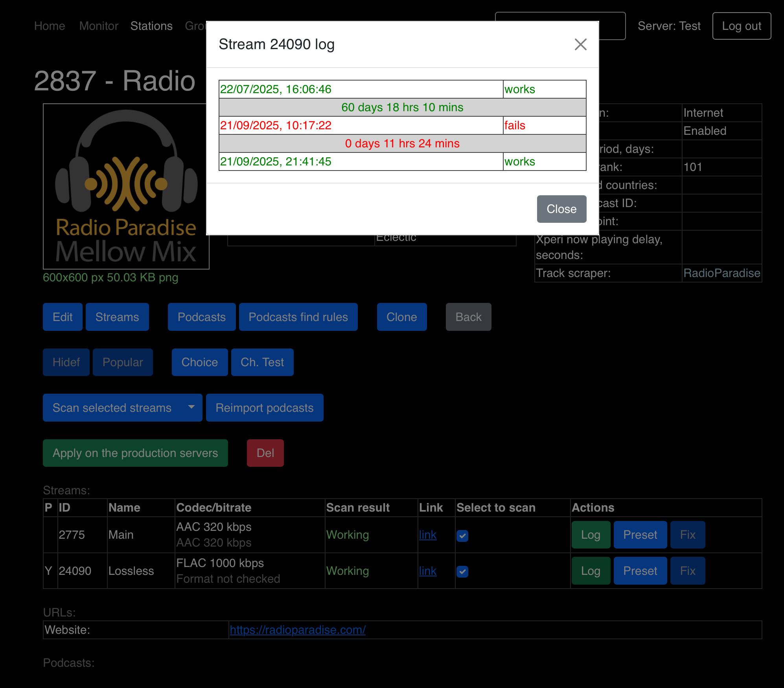Close the Stream 24090 log dialog via X icon
Screen dimensions: 784x688
[x=580, y=44]
